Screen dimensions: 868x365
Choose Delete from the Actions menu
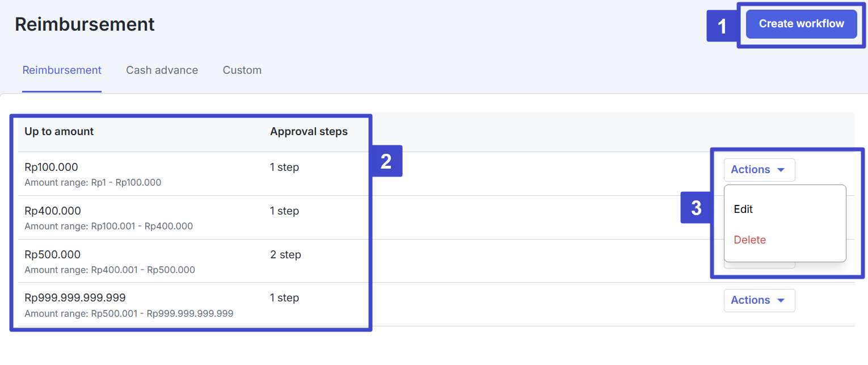click(x=749, y=240)
